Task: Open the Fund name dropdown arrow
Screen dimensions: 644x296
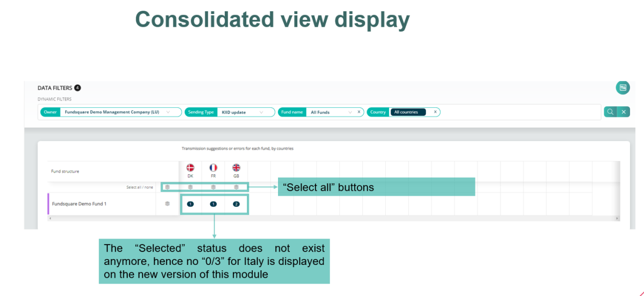Action: point(350,112)
